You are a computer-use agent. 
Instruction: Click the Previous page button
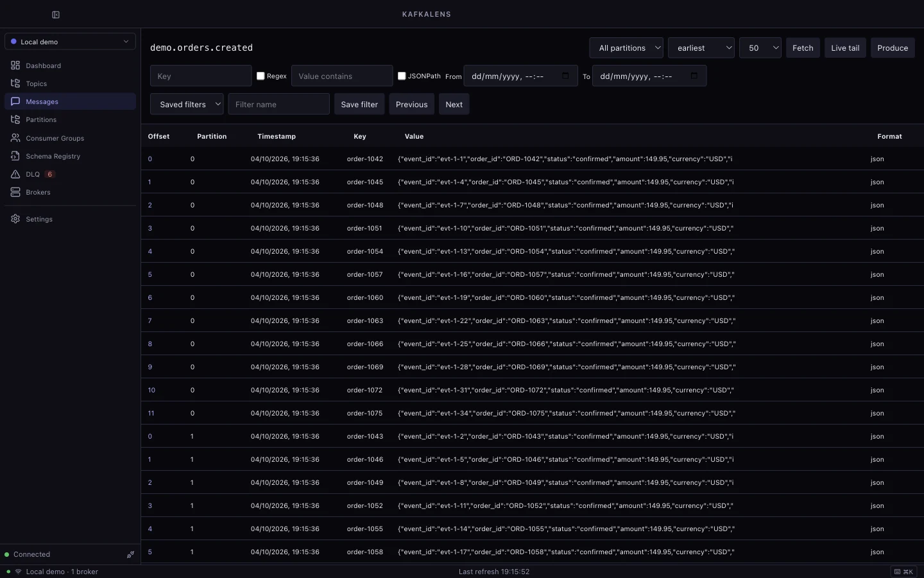point(411,104)
